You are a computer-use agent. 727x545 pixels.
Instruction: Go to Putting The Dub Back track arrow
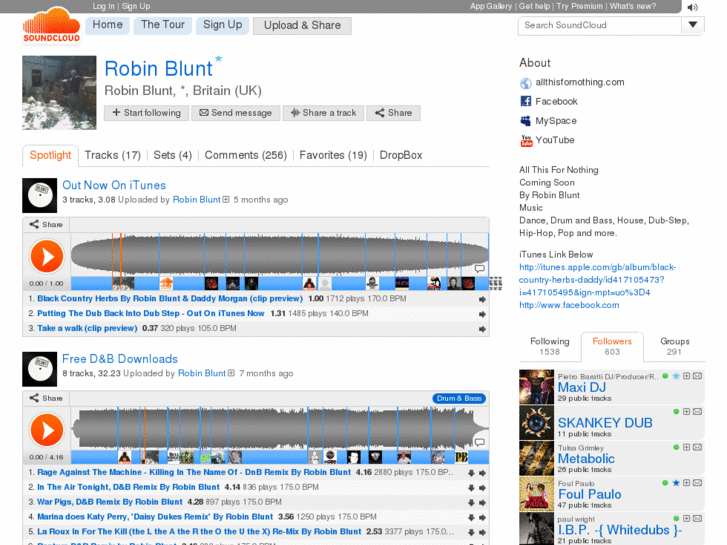point(482,314)
